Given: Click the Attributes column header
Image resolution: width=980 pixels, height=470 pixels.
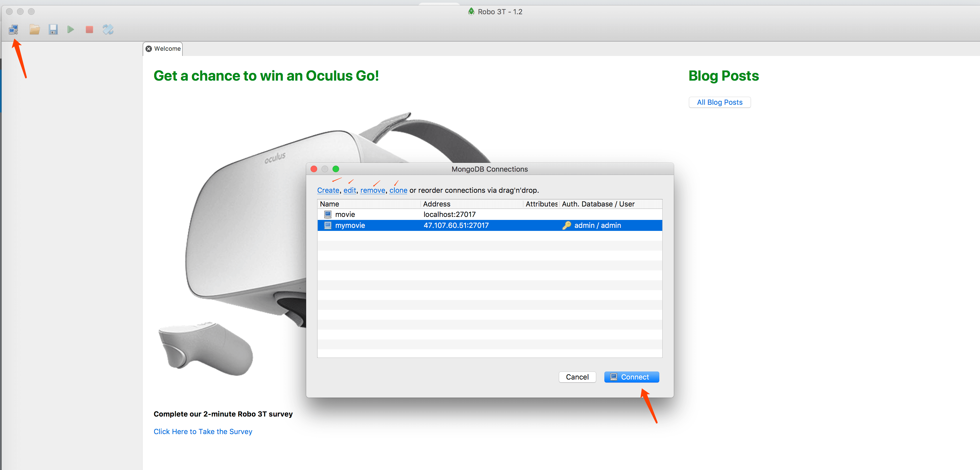Looking at the screenshot, I should 541,204.
